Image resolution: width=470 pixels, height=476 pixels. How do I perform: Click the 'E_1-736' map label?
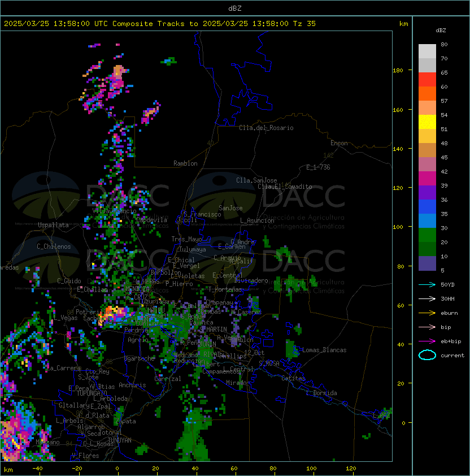click(318, 167)
